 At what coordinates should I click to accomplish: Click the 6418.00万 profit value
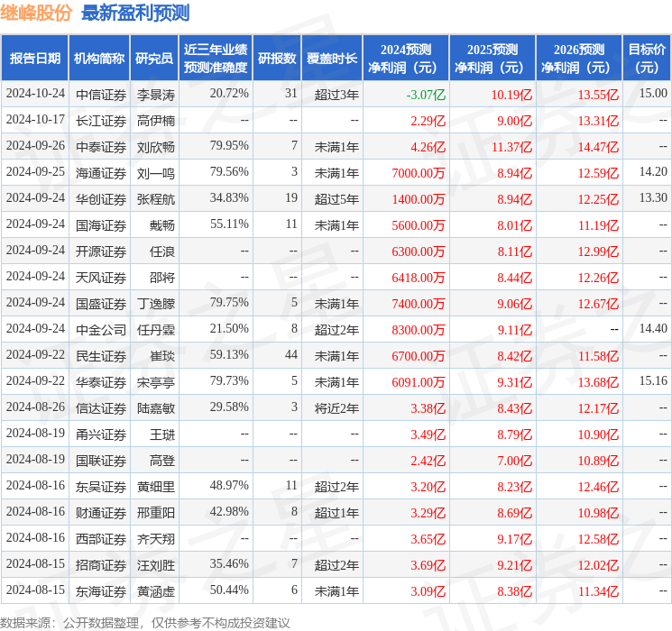pyautogui.click(x=419, y=278)
